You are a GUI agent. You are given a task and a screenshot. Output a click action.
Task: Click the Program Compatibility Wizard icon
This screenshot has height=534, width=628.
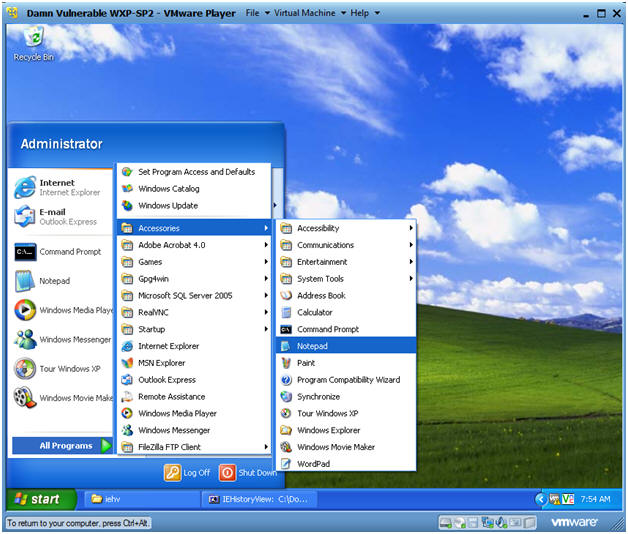pyautogui.click(x=286, y=380)
